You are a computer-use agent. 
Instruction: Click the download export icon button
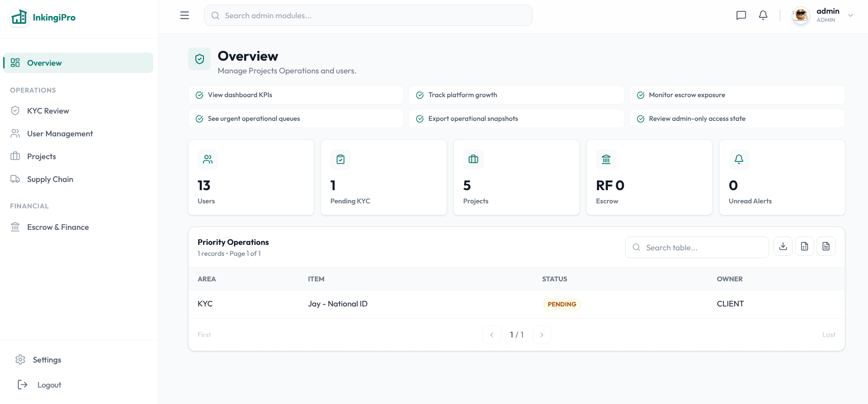pyautogui.click(x=783, y=246)
